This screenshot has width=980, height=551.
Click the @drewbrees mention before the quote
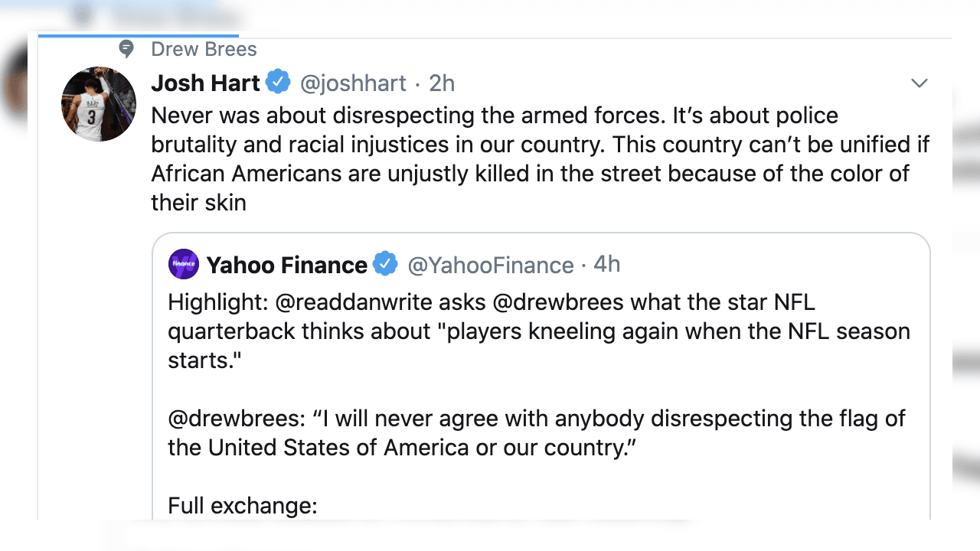click(235, 419)
